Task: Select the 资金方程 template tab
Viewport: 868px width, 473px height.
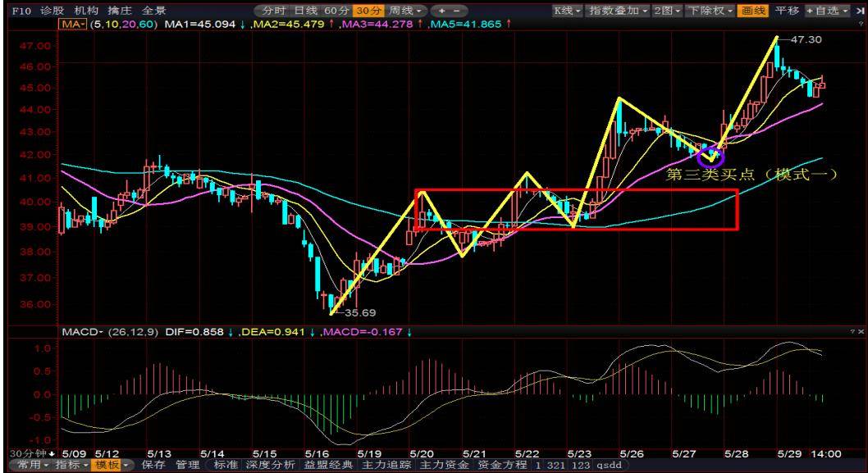Action: tap(502, 466)
